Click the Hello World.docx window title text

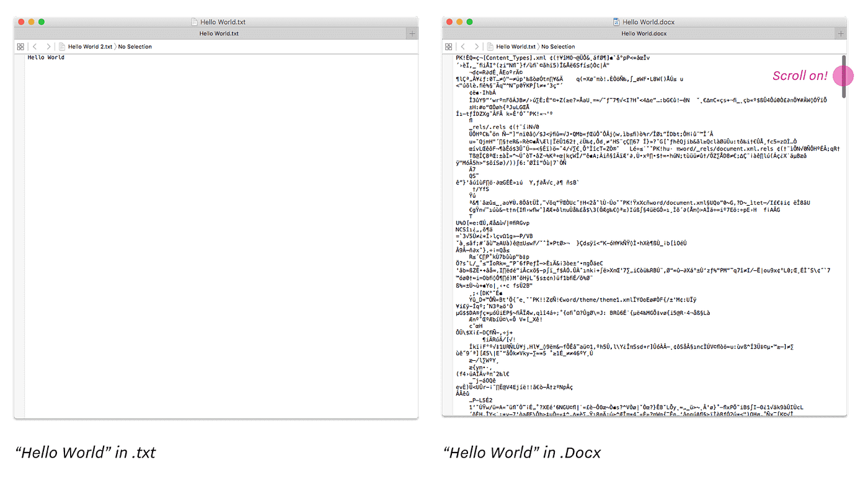(649, 22)
